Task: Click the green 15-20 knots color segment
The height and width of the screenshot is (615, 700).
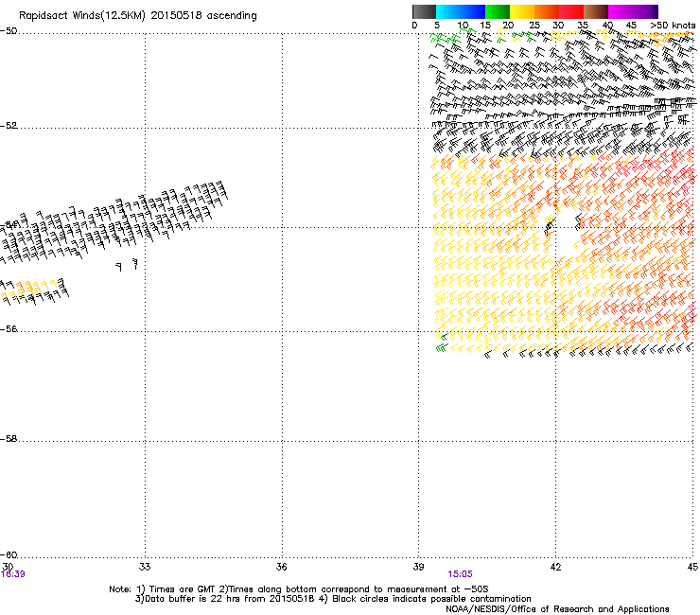Action: click(x=498, y=11)
